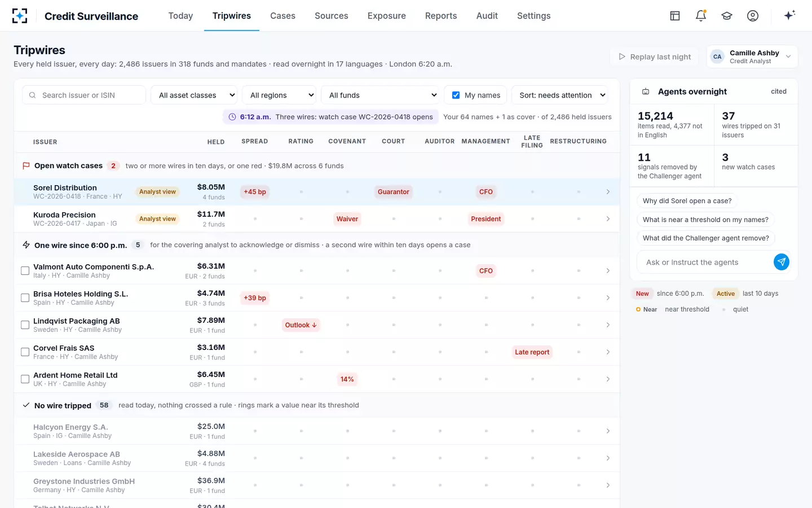
Task: Ask Why did Sorel open a case?
Action: coord(687,201)
